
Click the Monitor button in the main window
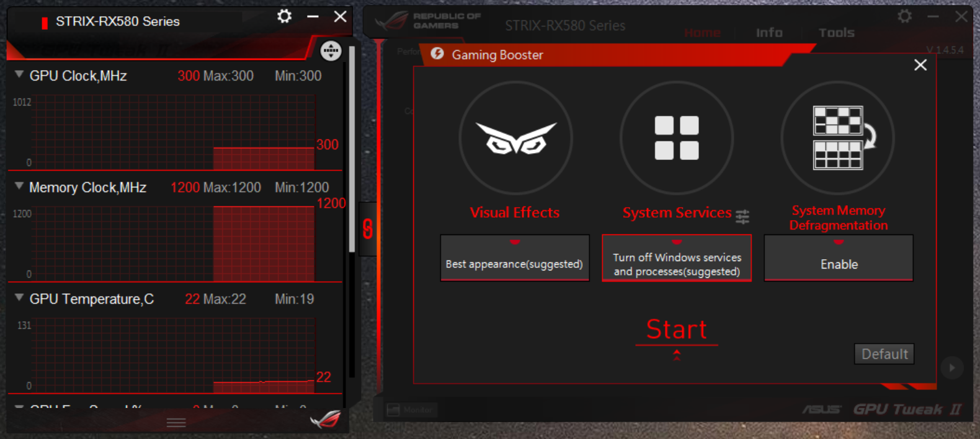click(x=411, y=410)
